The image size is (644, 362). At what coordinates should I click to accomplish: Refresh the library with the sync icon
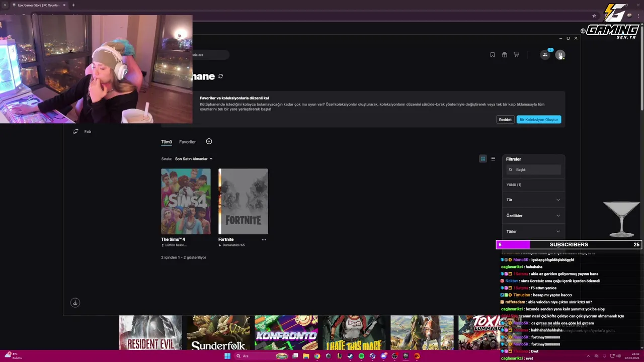(x=220, y=76)
